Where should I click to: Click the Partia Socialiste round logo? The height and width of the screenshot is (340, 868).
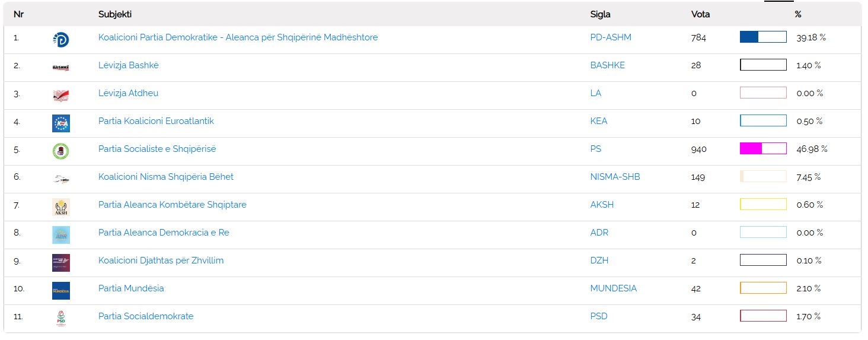pos(60,151)
